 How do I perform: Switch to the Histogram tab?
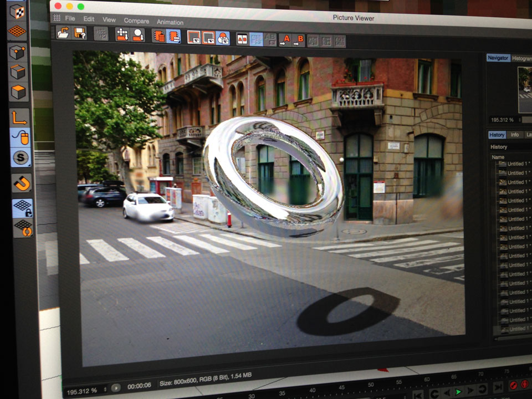521,58
